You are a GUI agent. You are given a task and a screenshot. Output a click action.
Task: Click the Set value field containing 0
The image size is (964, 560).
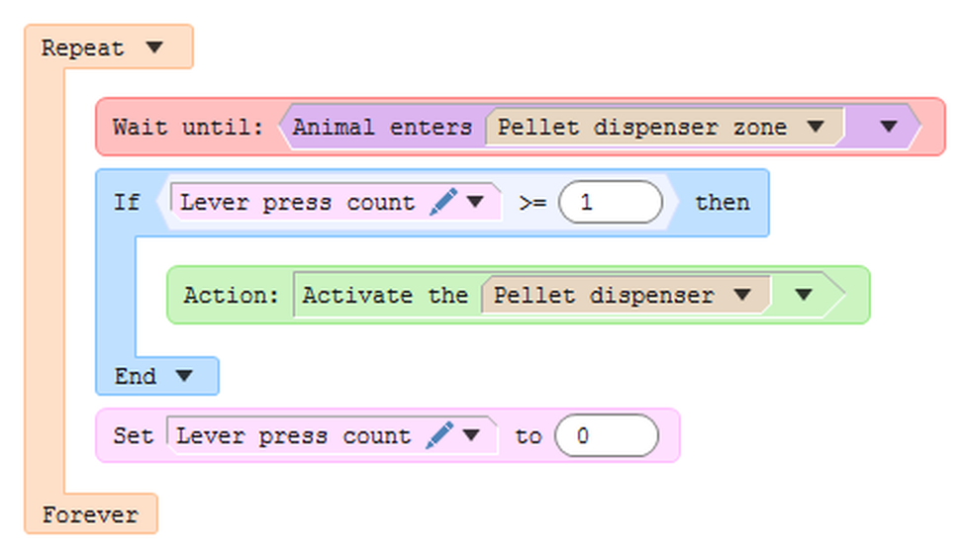[x=606, y=436]
